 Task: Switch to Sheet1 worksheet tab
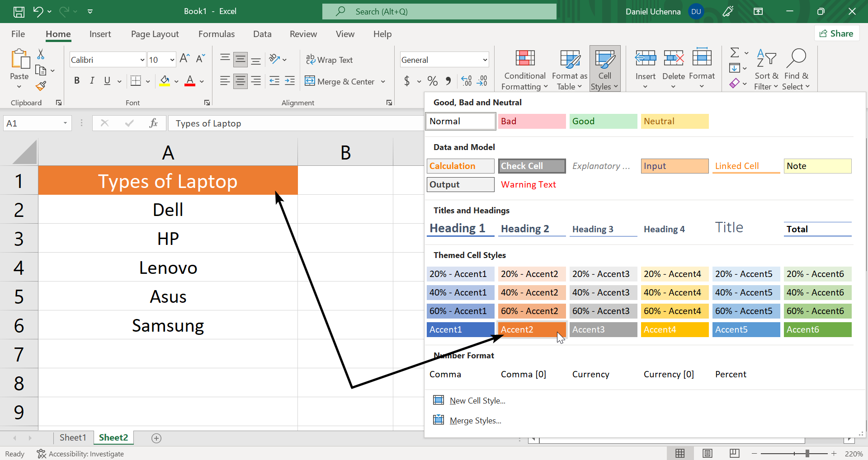click(72, 437)
